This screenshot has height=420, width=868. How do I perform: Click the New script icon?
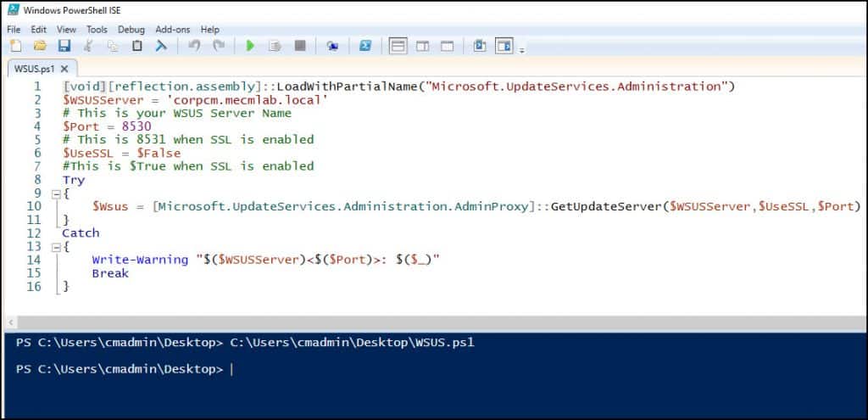pos(14,46)
